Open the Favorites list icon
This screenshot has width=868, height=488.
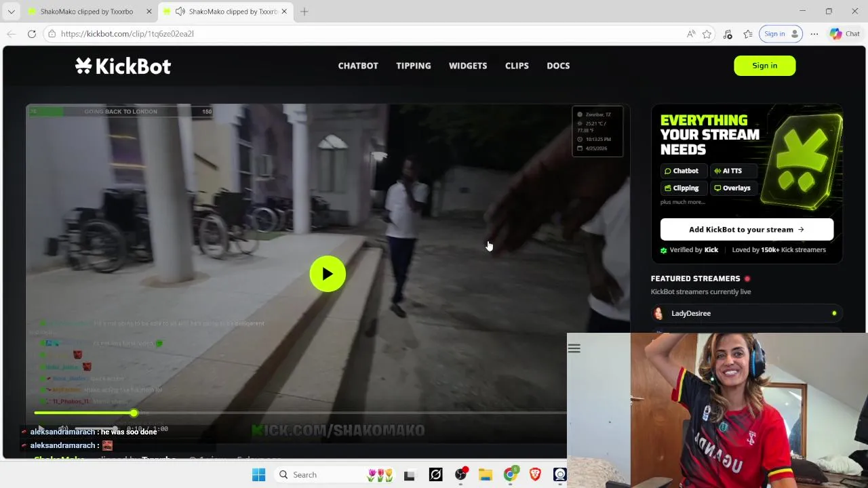748,34
